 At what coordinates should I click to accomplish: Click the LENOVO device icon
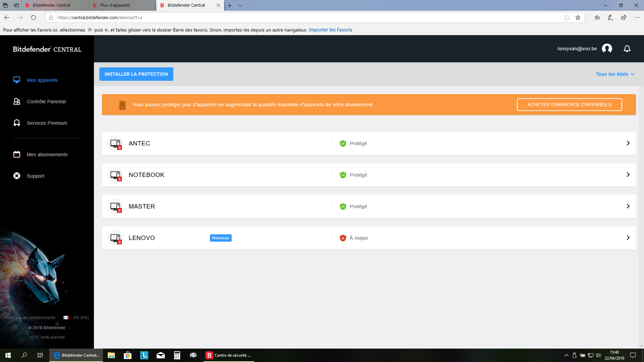(115, 238)
